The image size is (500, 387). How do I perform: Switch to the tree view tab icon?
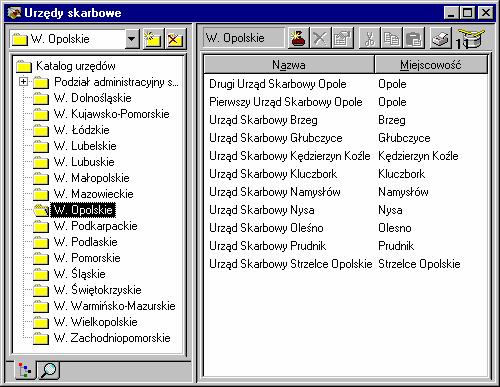pos(25,370)
